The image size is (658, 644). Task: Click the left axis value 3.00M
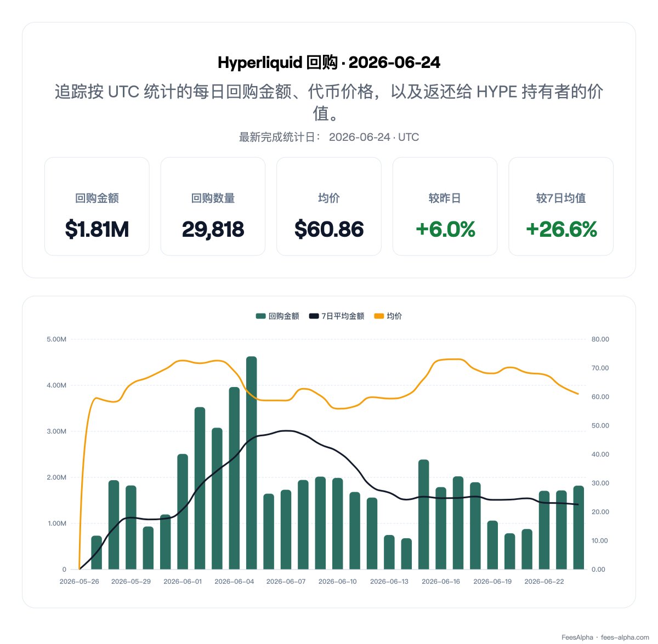pos(56,431)
